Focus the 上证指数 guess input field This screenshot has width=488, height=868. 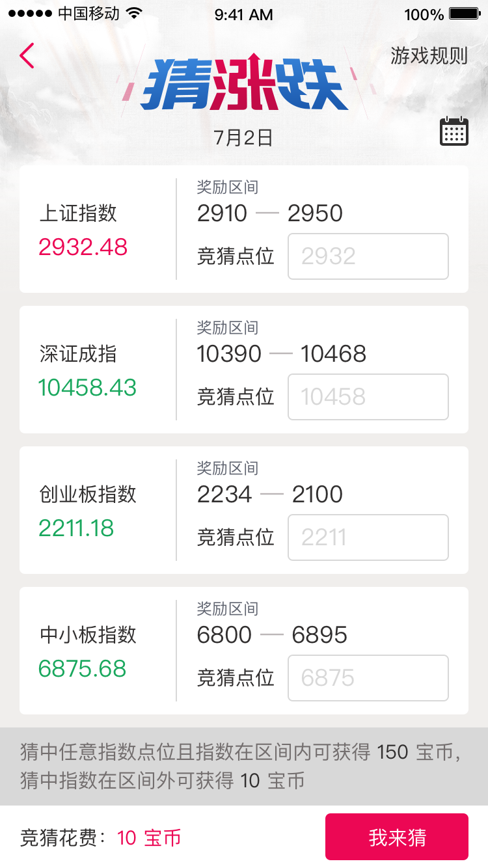coord(368,256)
